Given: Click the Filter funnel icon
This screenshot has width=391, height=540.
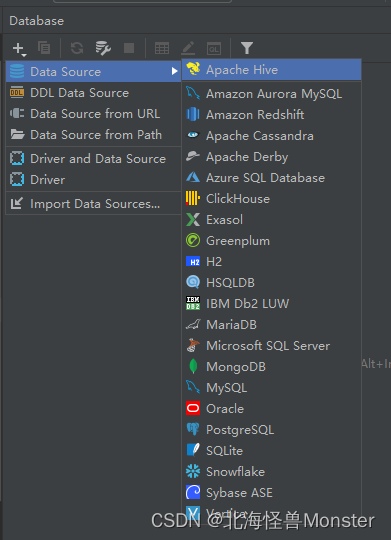Looking at the screenshot, I should 247,48.
